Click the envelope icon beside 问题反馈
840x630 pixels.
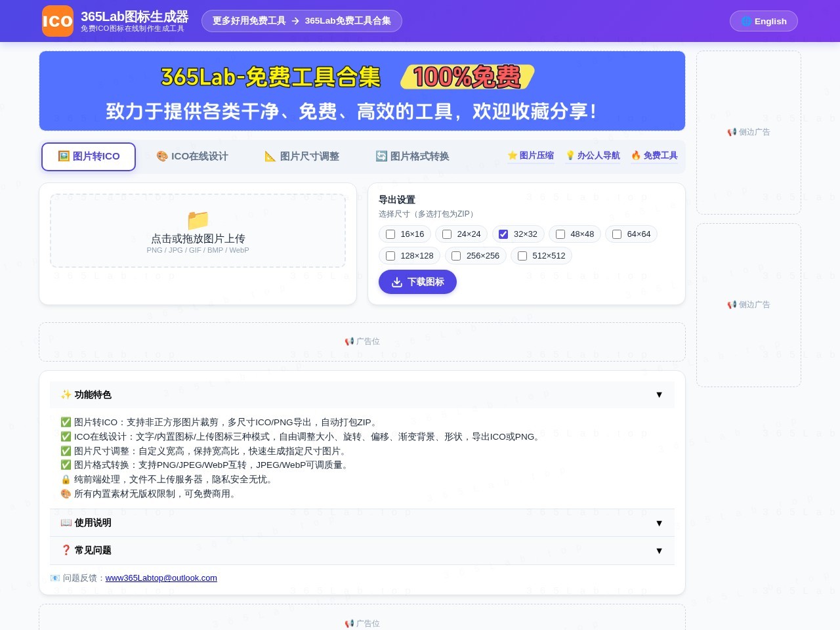55,578
